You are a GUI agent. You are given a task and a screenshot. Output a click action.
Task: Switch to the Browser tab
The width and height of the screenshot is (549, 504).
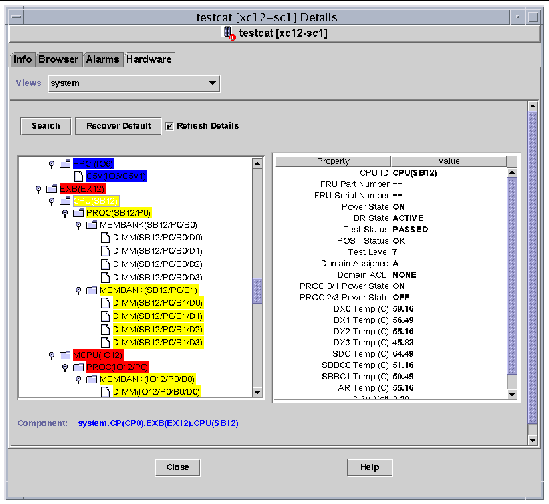(58, 59)
